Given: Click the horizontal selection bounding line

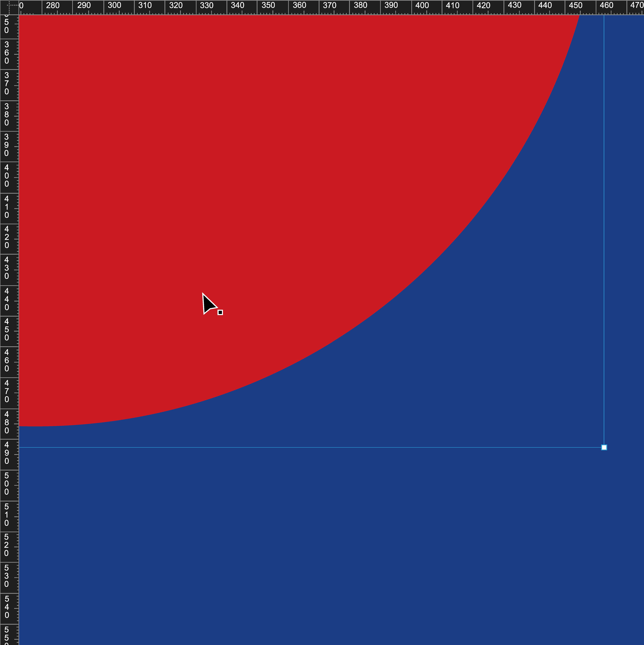Looking at the screenshot, I should (301, 447).
